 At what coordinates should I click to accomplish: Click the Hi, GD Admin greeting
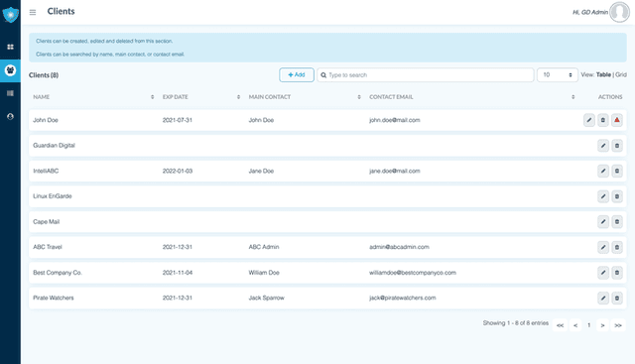point(590,12)
